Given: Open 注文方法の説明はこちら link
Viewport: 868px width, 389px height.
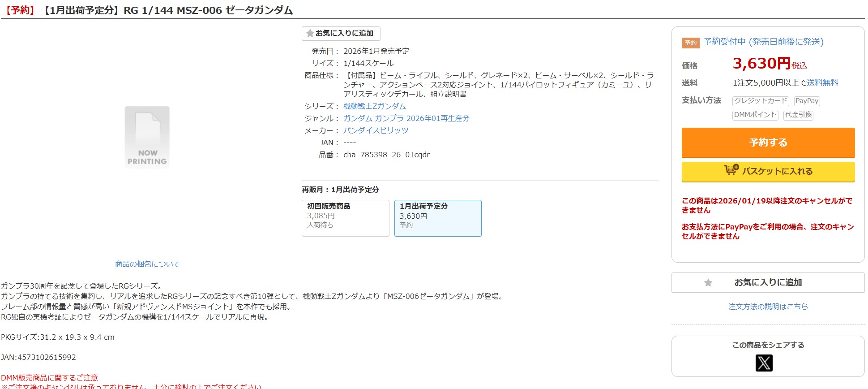Looking at the screenshot, I should pos(768,307).
